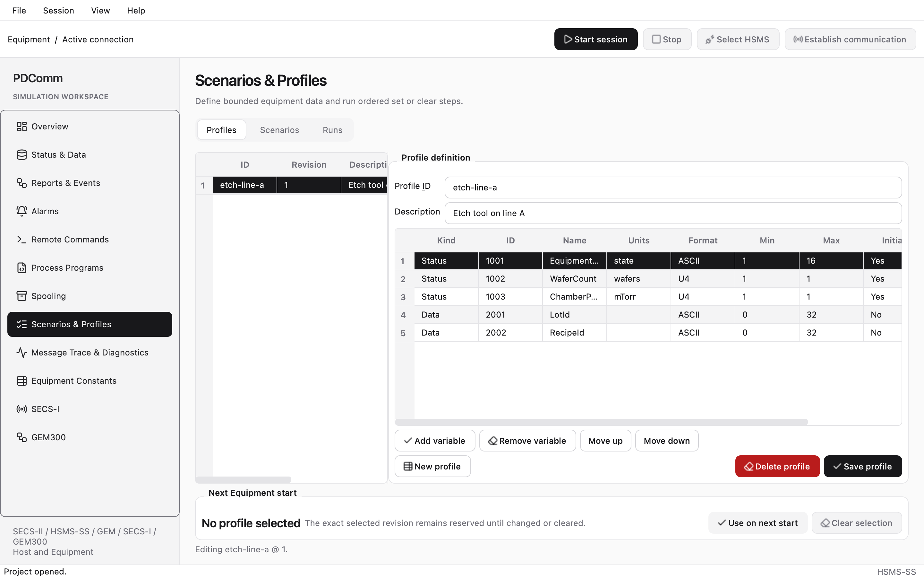Click the SECS-I radio signal icon
This screenshot has width=924, height=578.
(x=22, y=409)
